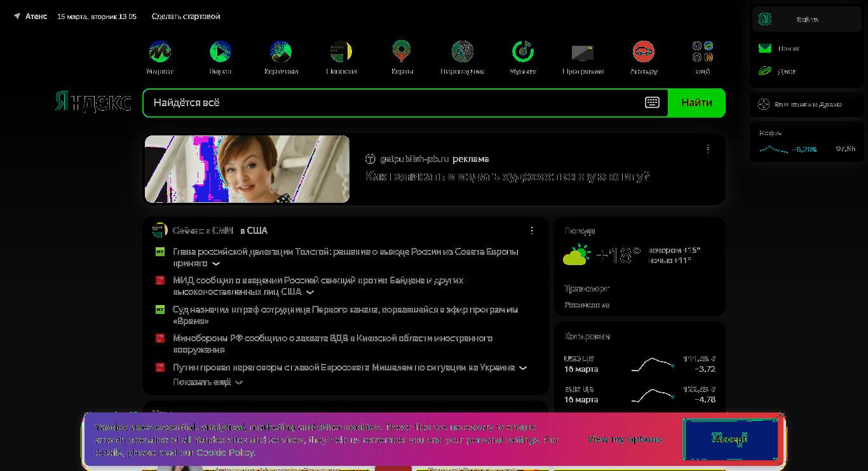This screenshot has height=471, width=868.
Task: Open the Расписания schedules link
Action: [x=587, y=305]
